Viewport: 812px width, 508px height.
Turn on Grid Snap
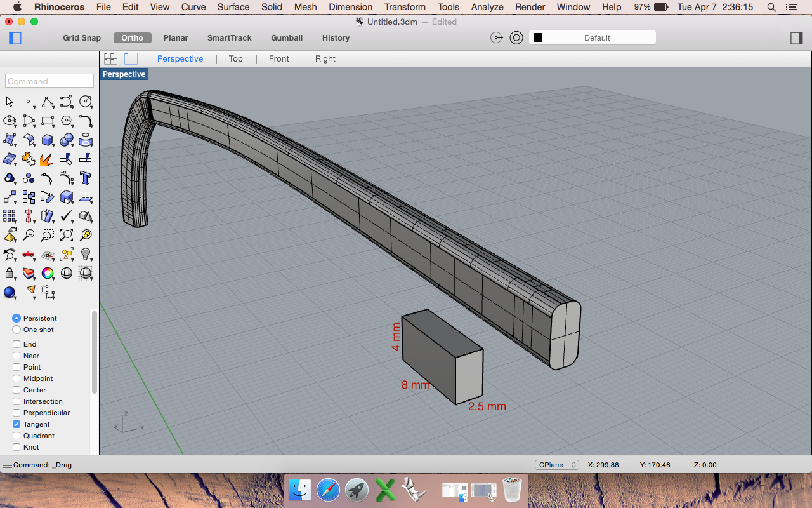(x=82, y=38)
